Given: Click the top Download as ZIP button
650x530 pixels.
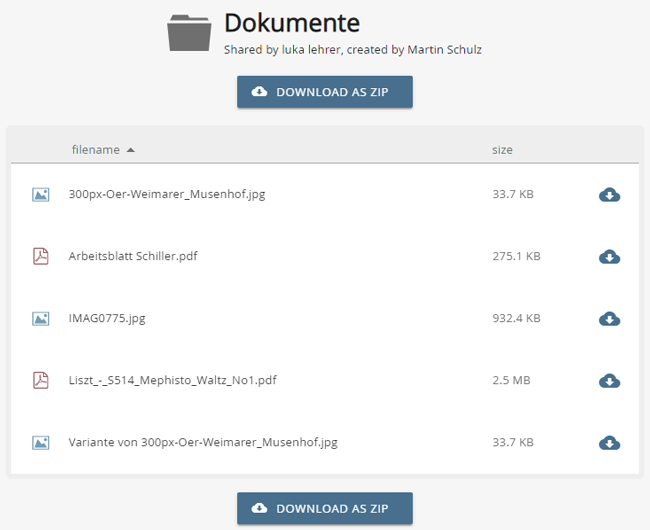Looking at the screenshot, I should coord(325,92).
